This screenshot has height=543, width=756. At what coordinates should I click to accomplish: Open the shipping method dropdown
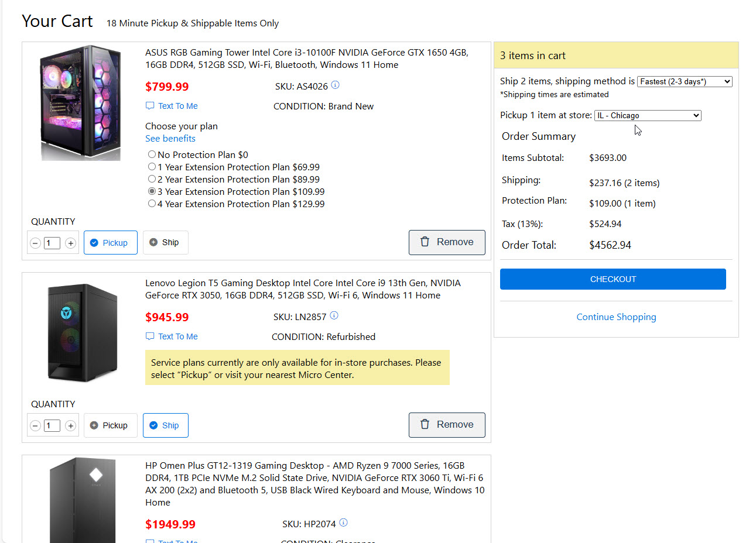pos(684,82)
